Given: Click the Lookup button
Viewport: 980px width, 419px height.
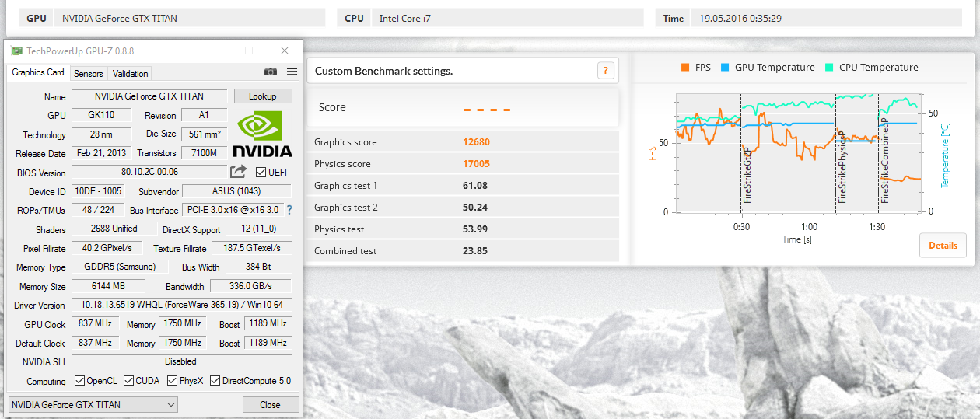Looking at the screenshot, I should (x=263, y=96).
